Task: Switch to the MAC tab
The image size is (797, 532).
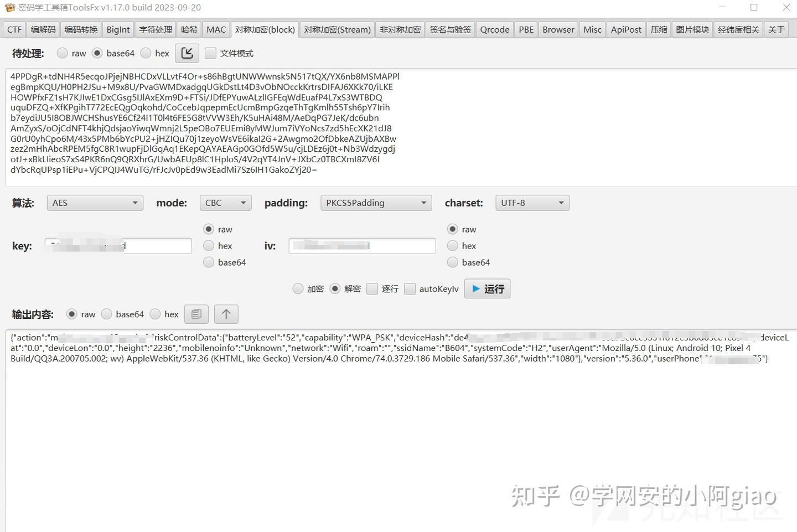Action: [x=216, y=29]
